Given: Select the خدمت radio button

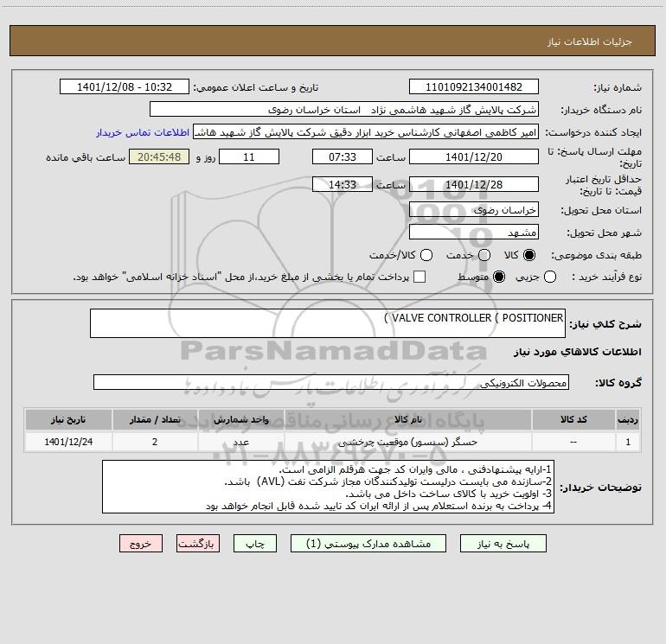Looking at the screenshot, I should coord(484,255).
